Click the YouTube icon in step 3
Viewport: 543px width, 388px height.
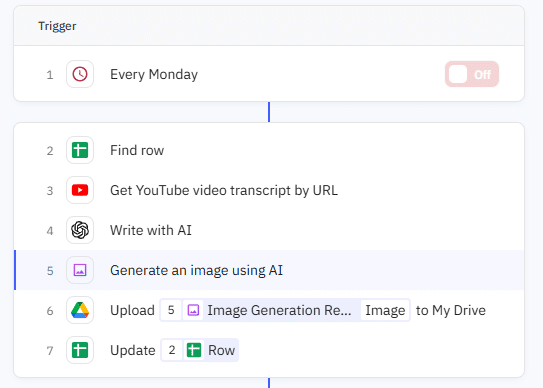tap(80, 190)
